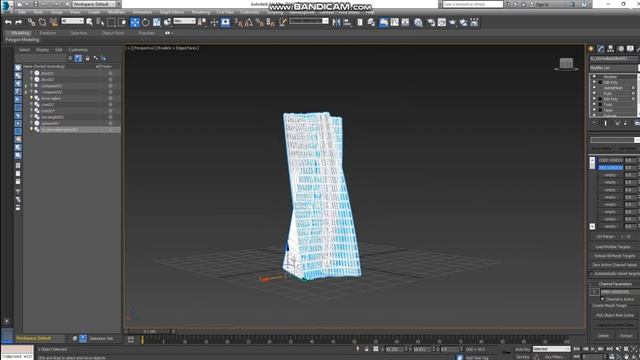Open the Graph Editors menu
The width and height of the screenshot is (640, 360).
click(171, 12)
